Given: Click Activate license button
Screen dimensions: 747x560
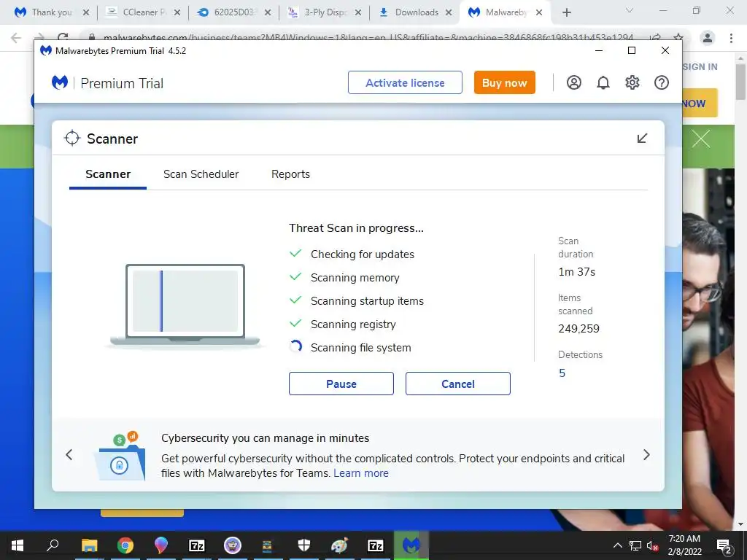Looking at the screenshot, I should (x=405, y=82).
